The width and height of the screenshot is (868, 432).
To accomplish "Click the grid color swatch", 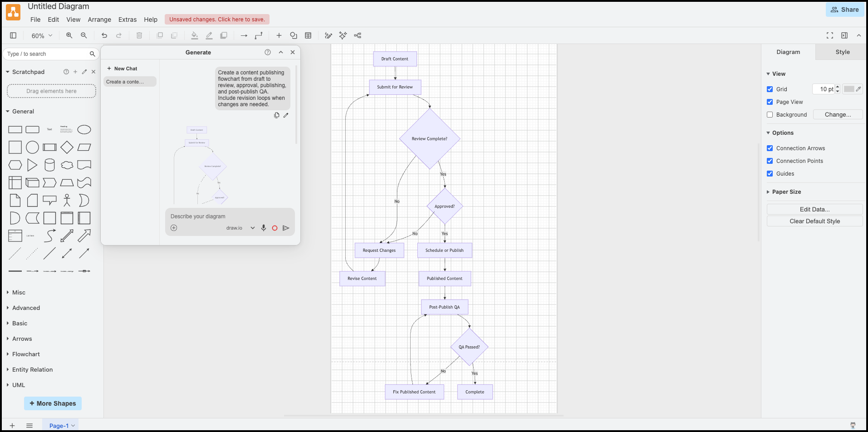I will (x=849, y=89).
